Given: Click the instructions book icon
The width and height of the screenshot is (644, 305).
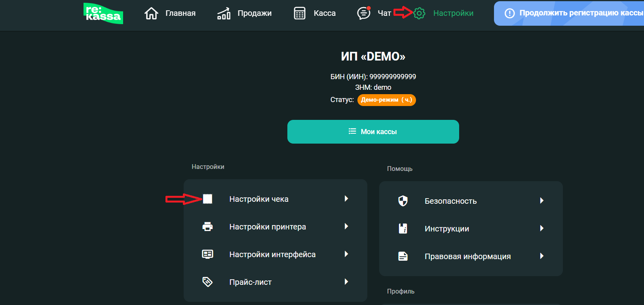Looking at the screenshot, I should (403, 229).
